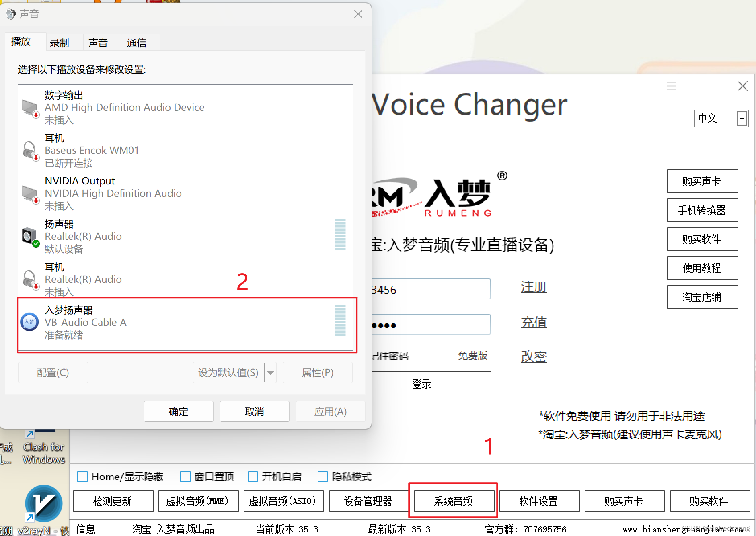Viewport: 756px width, 536px height.
Task: Click the 虚拟音频(ASIO) button
Action: tap(284, 501)
